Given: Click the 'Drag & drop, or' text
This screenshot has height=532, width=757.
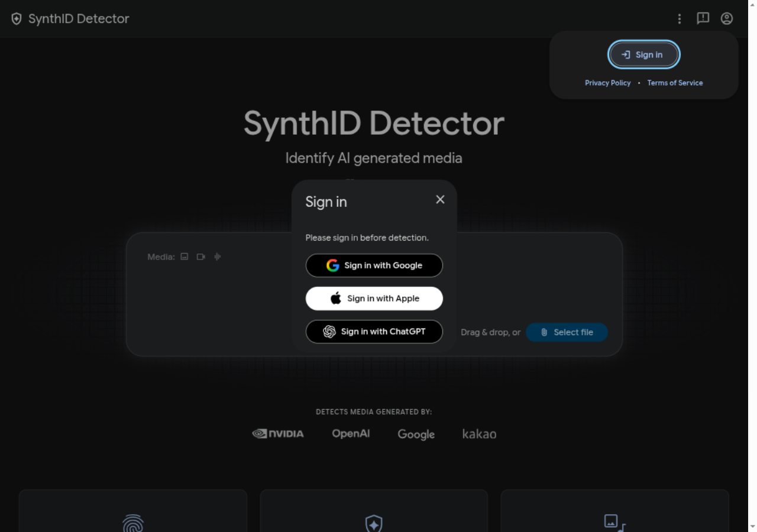Looking at the screenshot, I should point(491,332).
